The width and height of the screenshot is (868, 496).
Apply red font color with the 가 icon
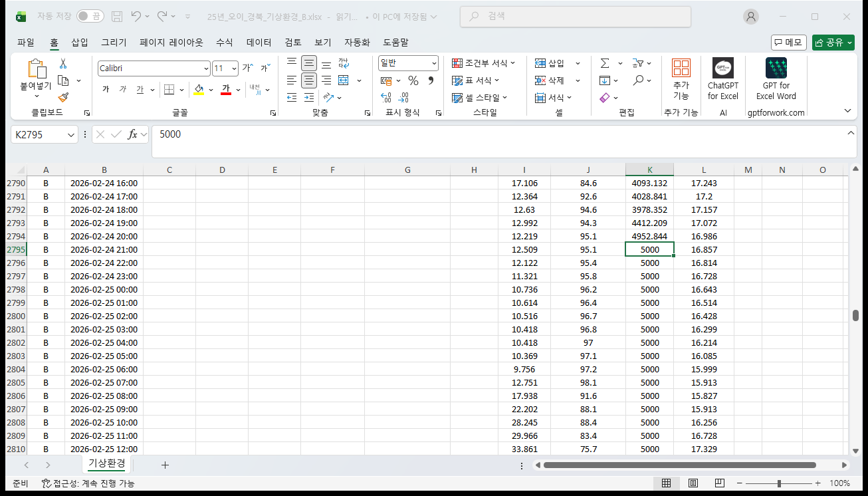(226, 90)
